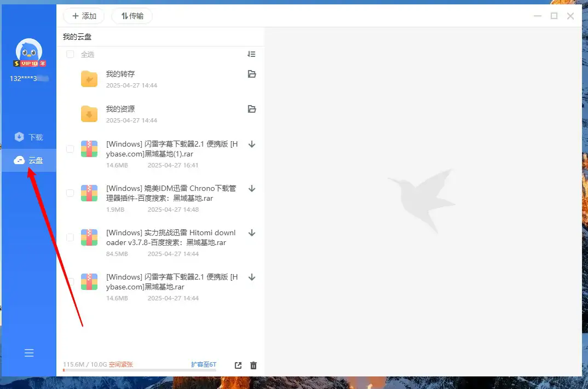Open the 我的资源 folder by its name
The width and height of the screenshot is (588, 389).
point(120,109)
